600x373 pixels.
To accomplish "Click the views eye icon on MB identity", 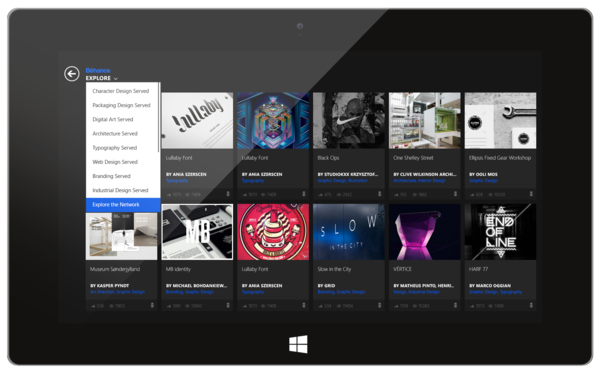I will [188, 306].
